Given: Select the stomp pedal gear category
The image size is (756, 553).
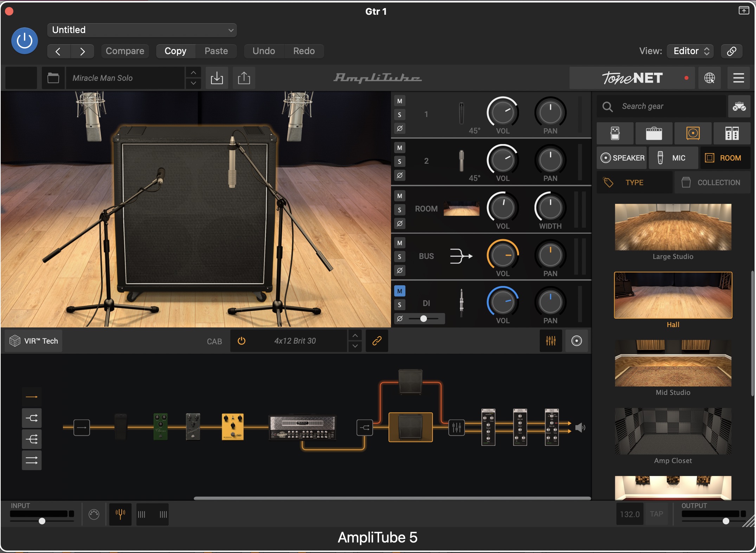Looking at the screenshot, I should click(x=615, y=134).
